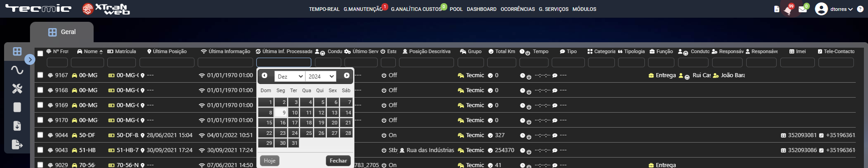
Task: Click the Fechar button in calendar
Action: pyautogui.click(x=338, y=161)
